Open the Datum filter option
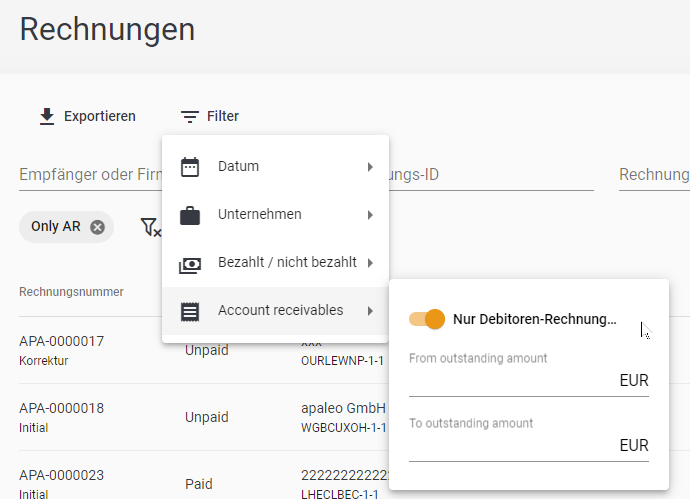690x499 pixels. [275, 167]
